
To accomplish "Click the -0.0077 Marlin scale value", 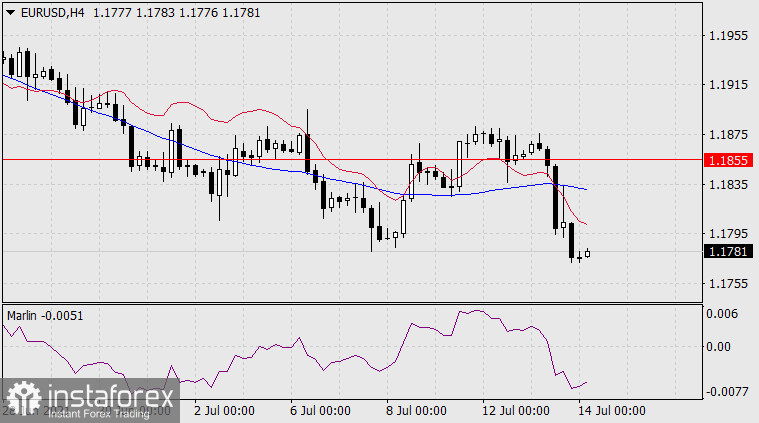I will coord(728,392).
